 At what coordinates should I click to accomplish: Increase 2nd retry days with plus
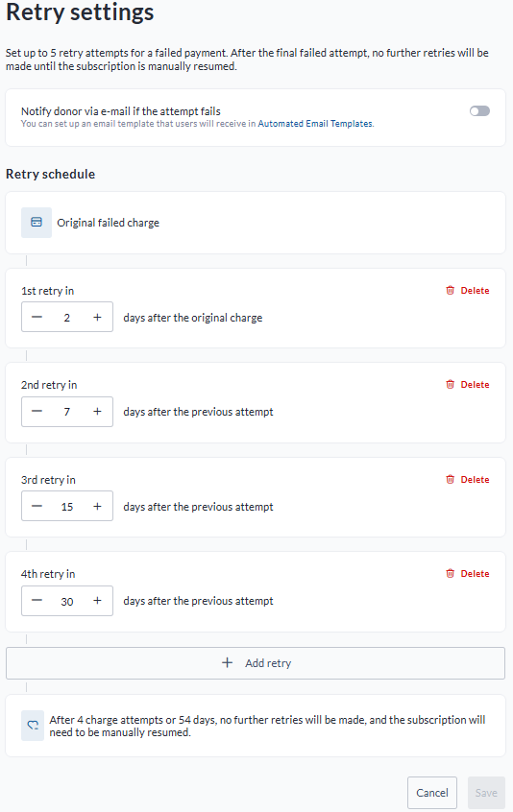coord(97,411)
